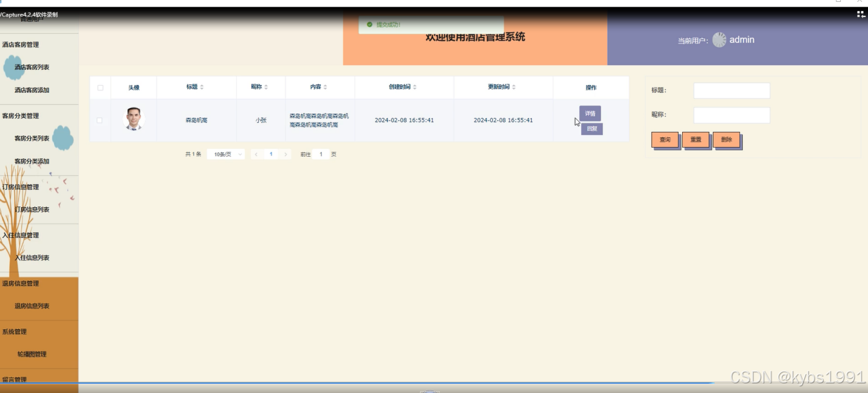868x393 pixels.
Task: Tick the checkbox for the 小张 row
Action: [100, 120]
